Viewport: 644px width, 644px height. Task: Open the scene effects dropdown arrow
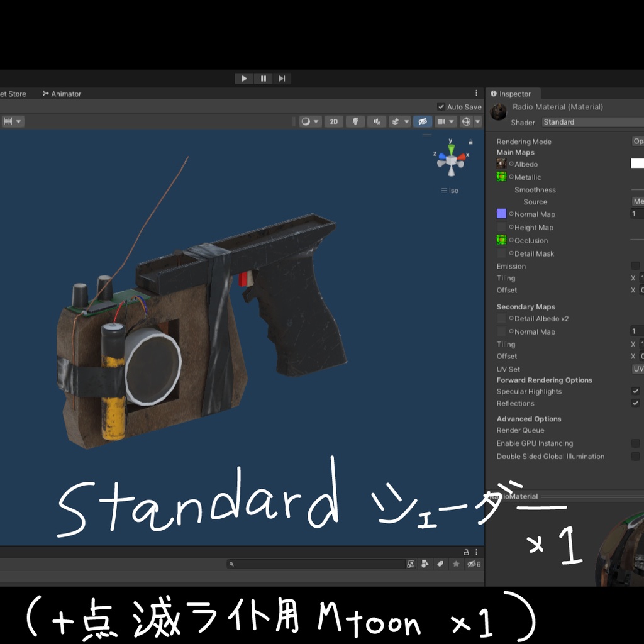point(407,121)
